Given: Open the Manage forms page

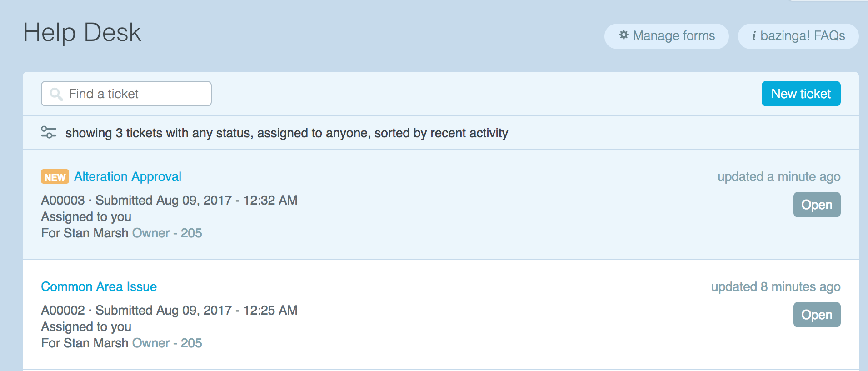Looking at the screenshot, I should point(667,36).
